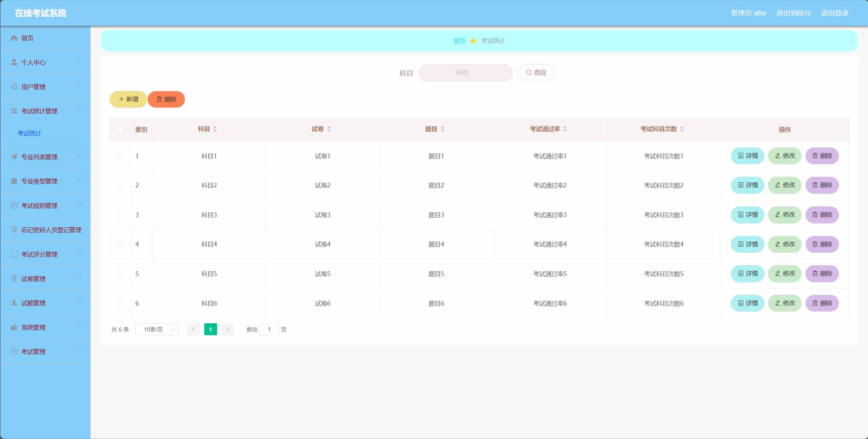Check the checkbox for row 5

tap(119, 274)
